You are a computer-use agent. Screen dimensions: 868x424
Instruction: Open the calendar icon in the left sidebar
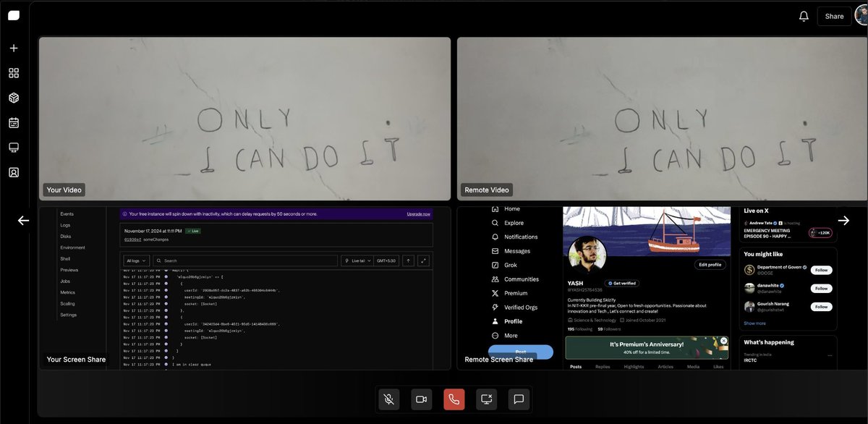click(x=14, y=123)
